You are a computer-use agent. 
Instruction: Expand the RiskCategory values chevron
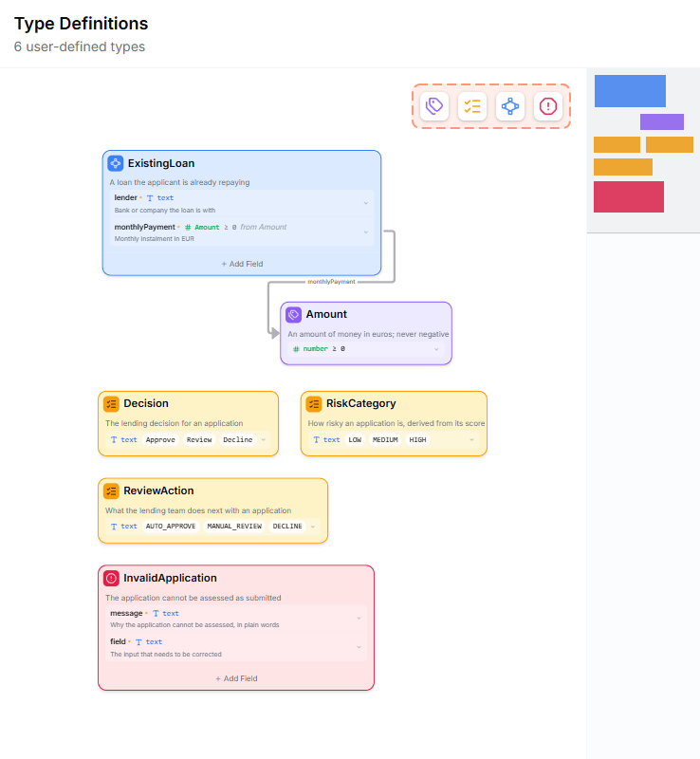click(x=471, y=439)
